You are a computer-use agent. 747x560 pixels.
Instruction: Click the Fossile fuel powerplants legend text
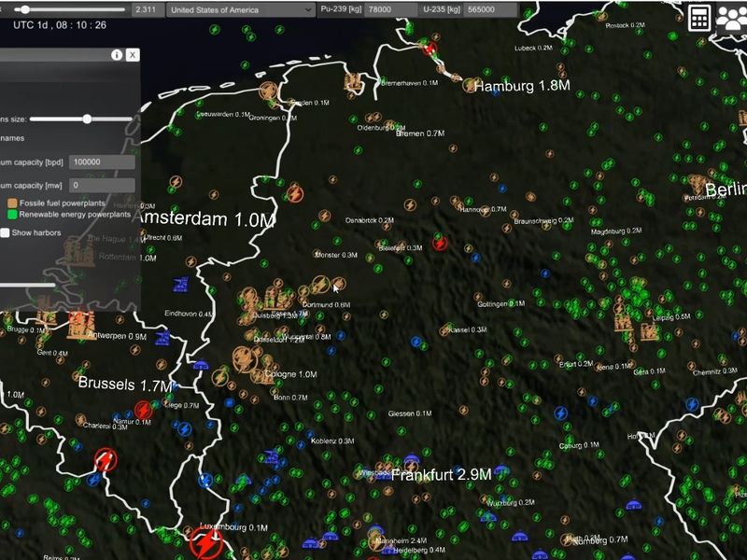point(62,203)
